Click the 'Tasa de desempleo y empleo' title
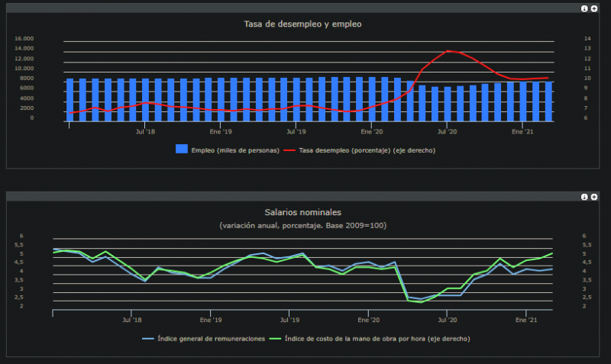The height and width of the screenshot is (364, 611). (x=302, y=24)
